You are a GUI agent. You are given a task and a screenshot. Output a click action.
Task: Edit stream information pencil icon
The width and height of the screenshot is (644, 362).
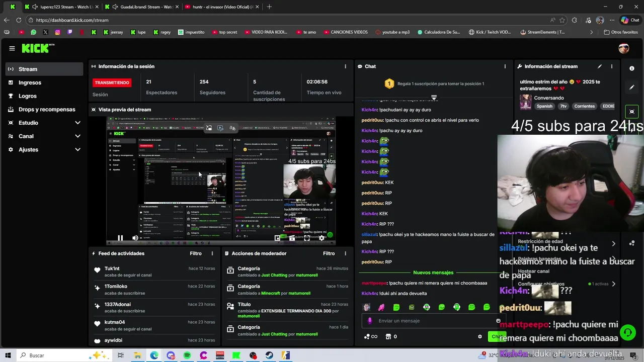600,66
